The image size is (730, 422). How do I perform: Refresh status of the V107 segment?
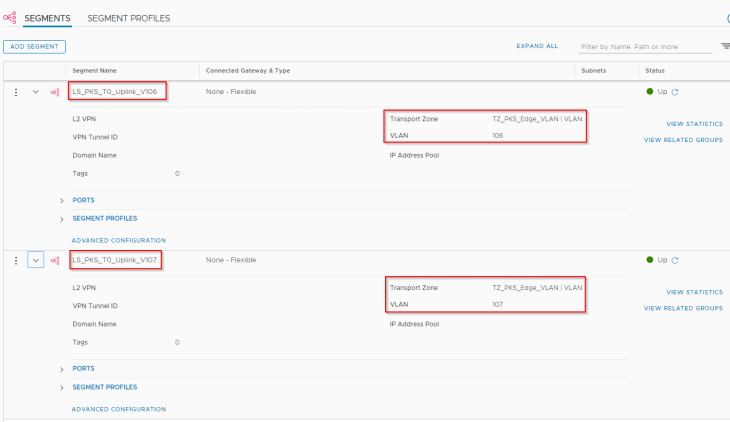[675, 260]
